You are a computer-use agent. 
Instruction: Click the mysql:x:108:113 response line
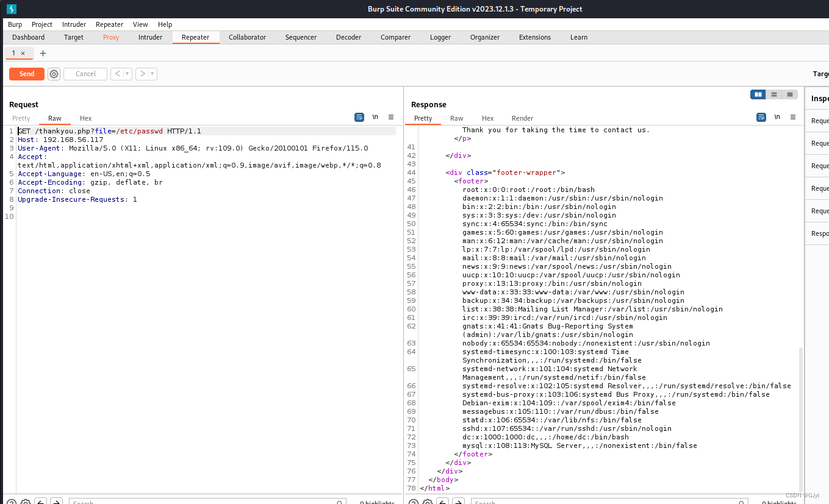click(580, 445)
